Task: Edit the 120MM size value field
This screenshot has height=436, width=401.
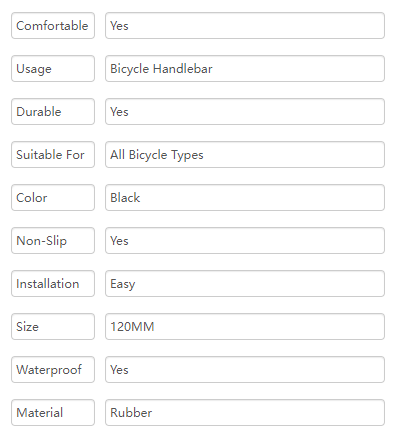Action: (x=245, y=327)
